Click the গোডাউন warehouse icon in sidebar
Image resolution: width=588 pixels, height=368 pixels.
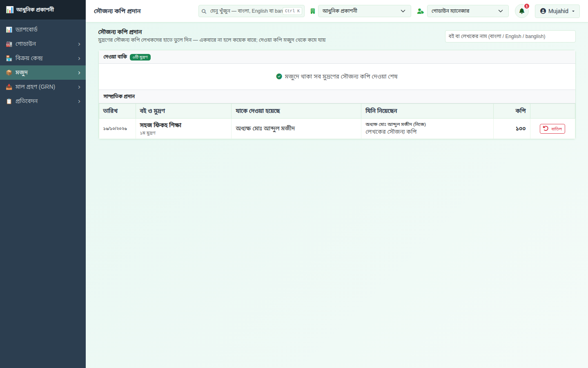click(9, 44)
